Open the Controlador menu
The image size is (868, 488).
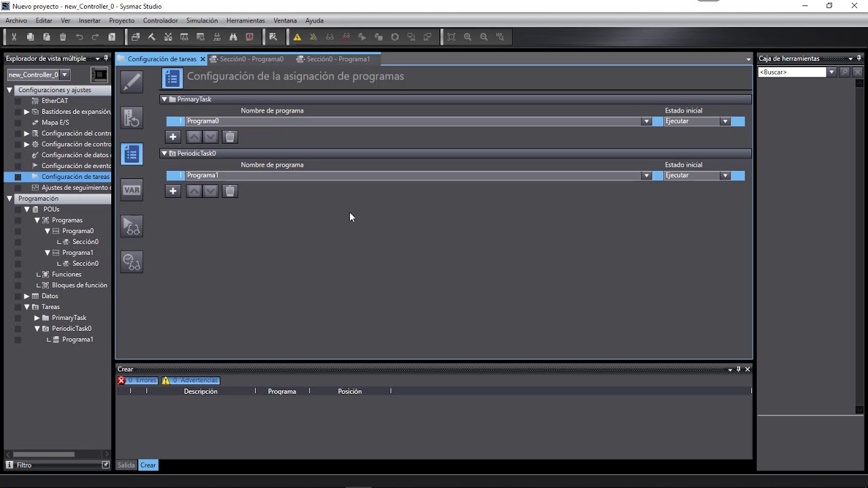click(x=161, y=20)
